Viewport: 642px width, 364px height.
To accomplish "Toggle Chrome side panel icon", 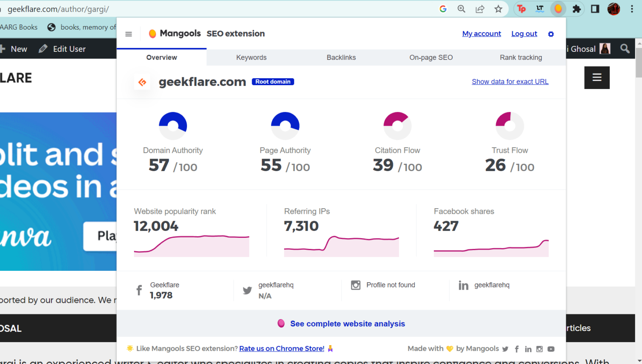I will (595, 9).
